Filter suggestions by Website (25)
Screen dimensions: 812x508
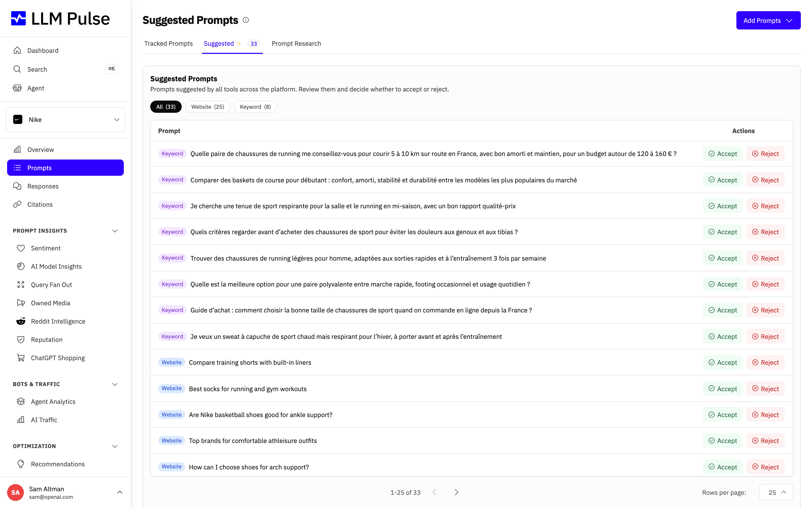[208, 107]
